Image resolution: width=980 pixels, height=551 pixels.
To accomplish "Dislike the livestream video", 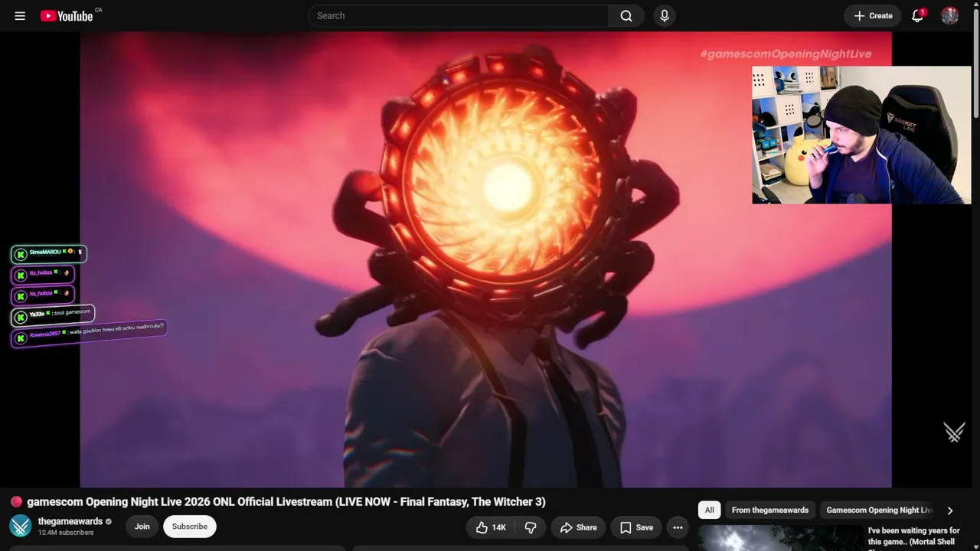I will (530, 527).
